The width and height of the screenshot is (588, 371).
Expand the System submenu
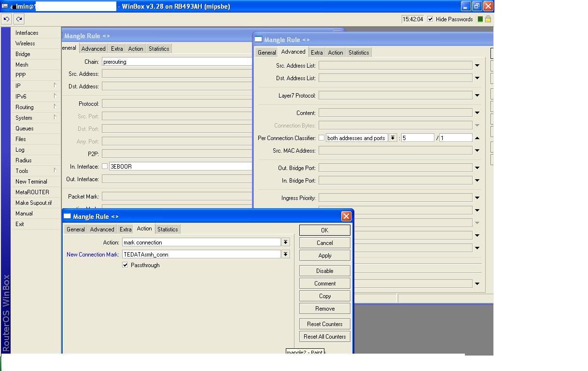pos(36,118)
